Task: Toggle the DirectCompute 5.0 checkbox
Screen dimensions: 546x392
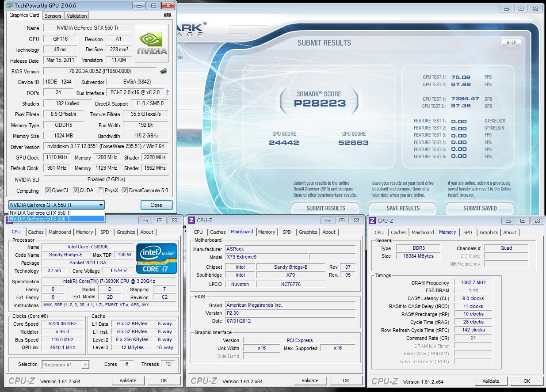Action: [x=125, y=190]
